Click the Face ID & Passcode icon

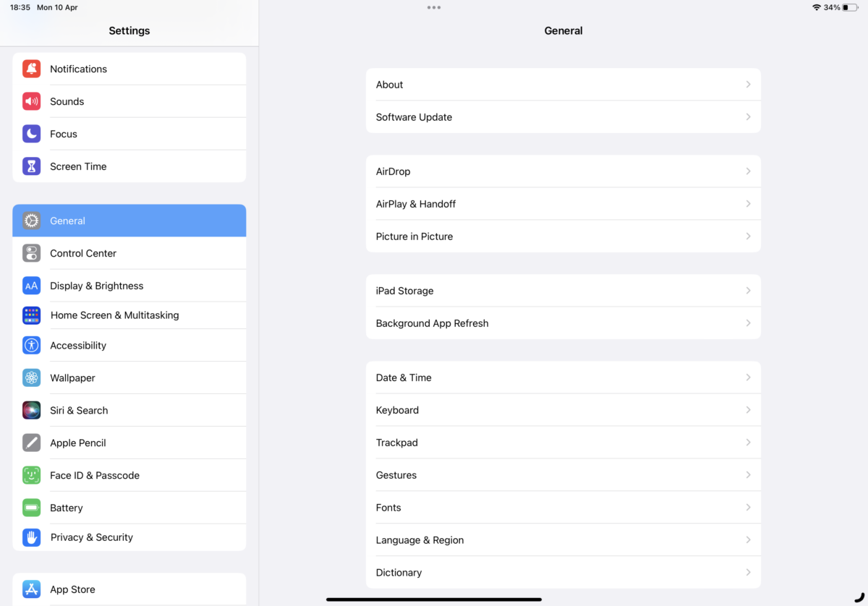(x=31, y=475)
